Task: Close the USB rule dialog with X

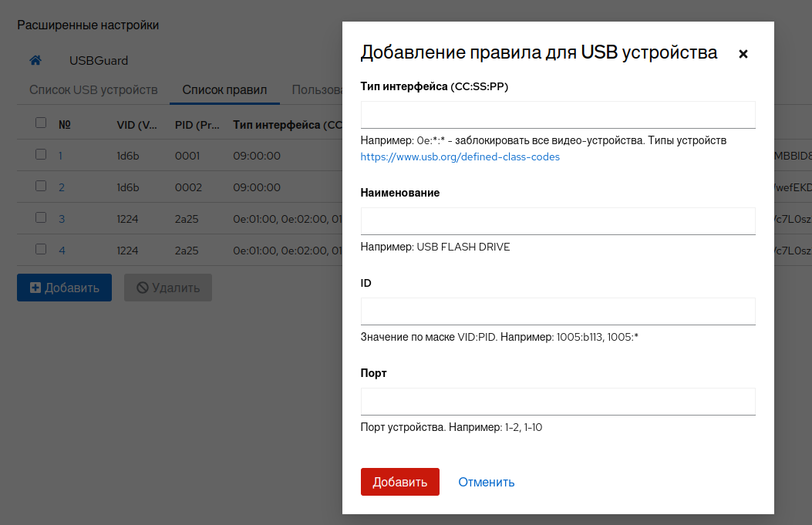Action: click(x=743, y=54)
